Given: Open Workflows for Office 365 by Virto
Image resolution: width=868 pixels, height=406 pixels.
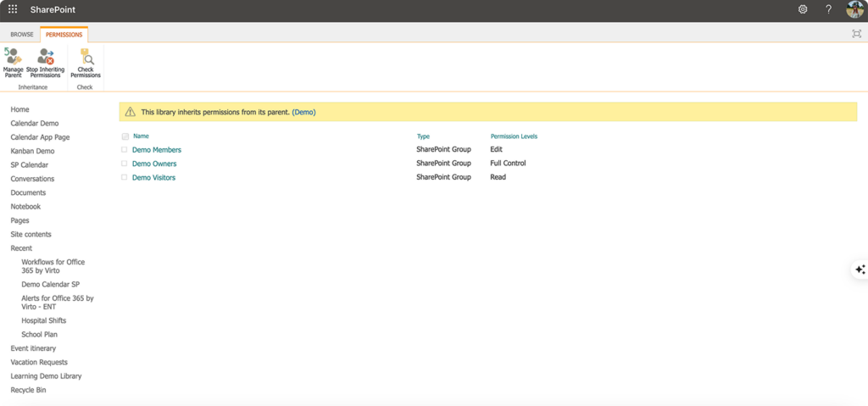Looking at the screenshot, I should (53, 266).
